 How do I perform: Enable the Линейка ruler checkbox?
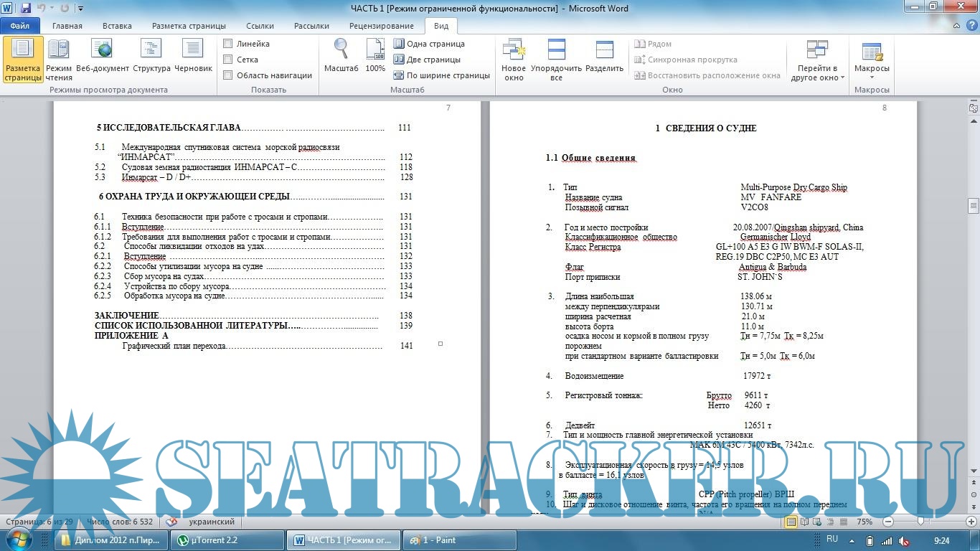coord(228,44)
